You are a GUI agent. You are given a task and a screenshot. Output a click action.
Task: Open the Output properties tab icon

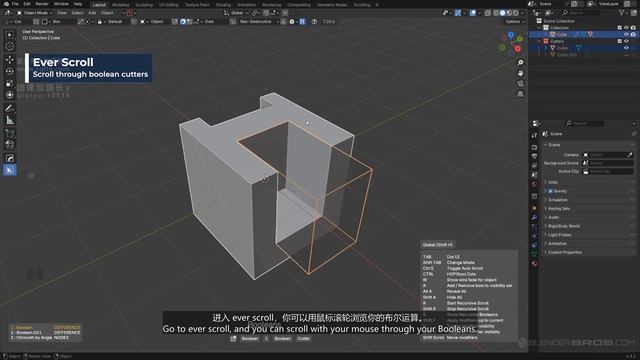click(534, 156)
